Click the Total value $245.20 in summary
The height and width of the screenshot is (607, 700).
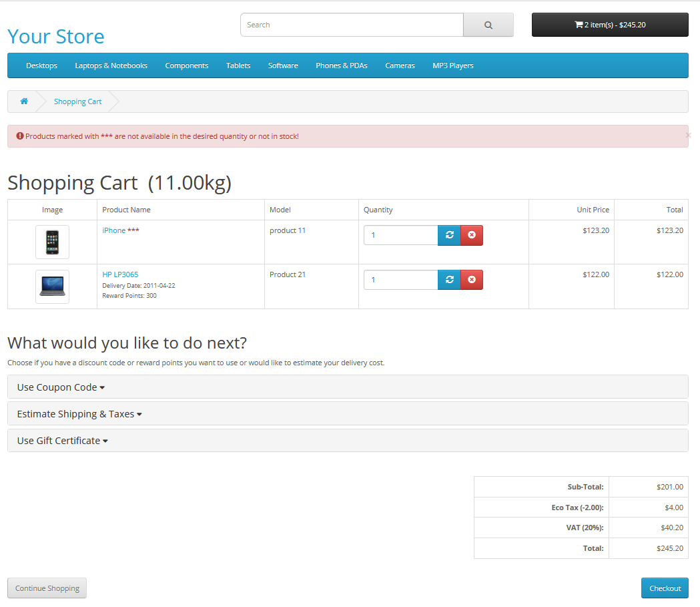pyautogui.click(x=670, y=548)
